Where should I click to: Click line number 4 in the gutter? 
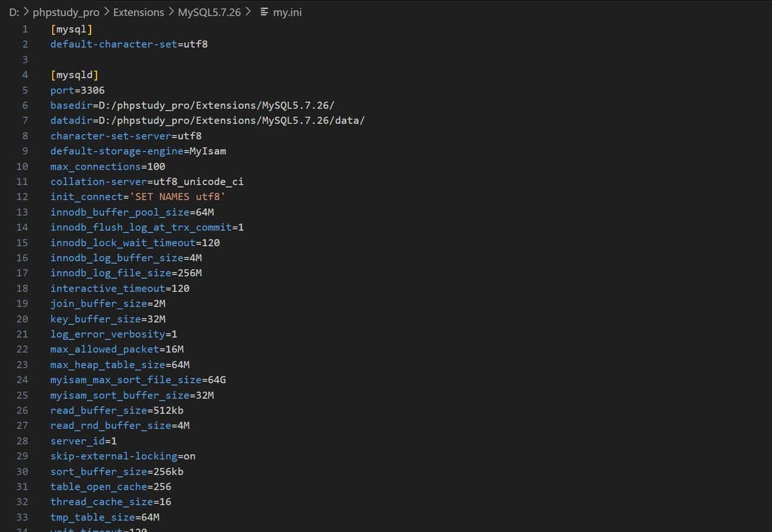(x=25, y=75)
